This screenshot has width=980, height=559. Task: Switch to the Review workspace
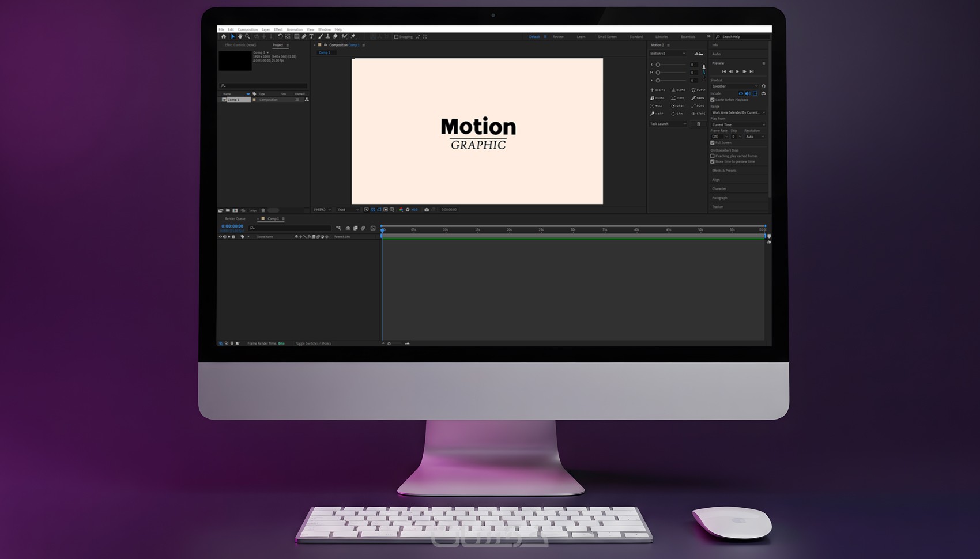558,37
